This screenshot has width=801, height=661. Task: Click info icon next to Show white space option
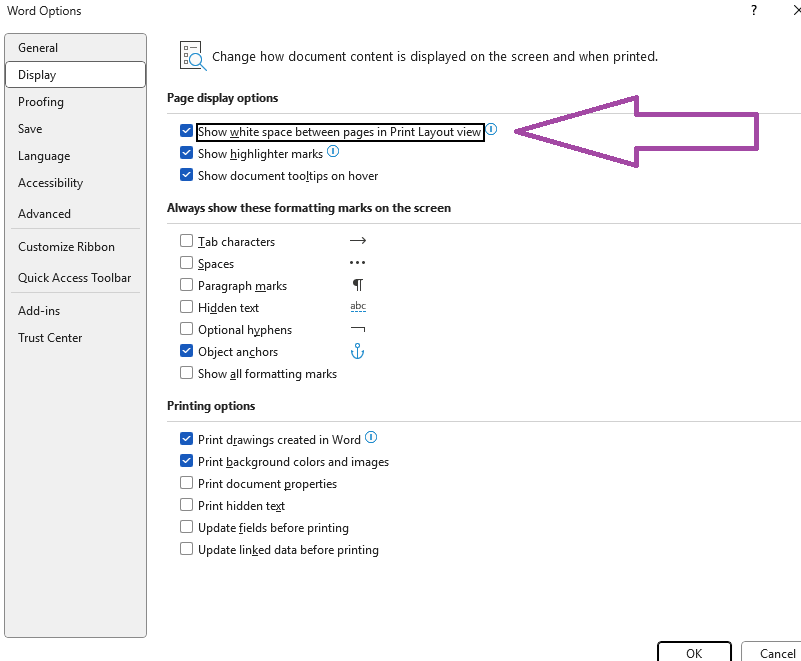tap(491, 130)
